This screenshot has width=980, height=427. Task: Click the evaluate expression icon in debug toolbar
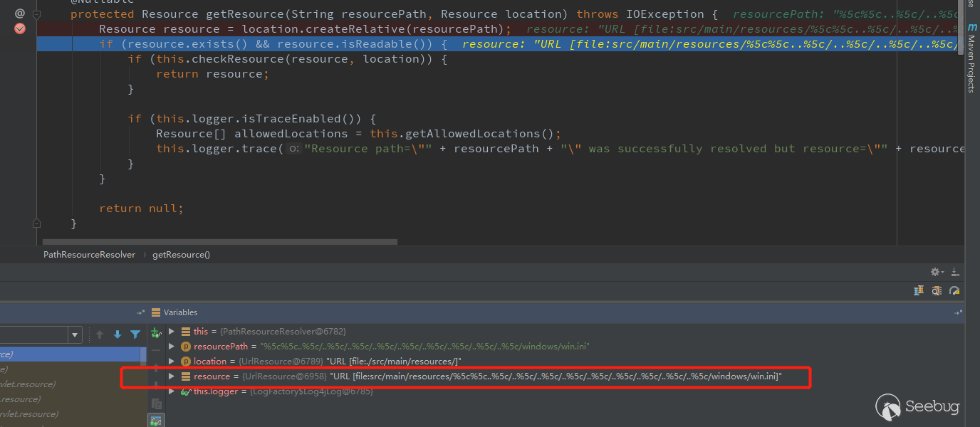click(x=937, y=290)
